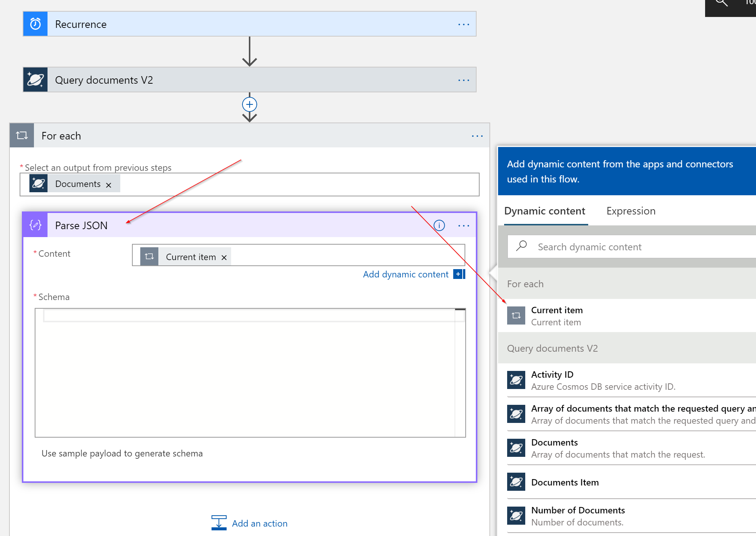Open For each ellipsis menu
The width and height of the screenshot is (756, 536).
pos(477,136)
